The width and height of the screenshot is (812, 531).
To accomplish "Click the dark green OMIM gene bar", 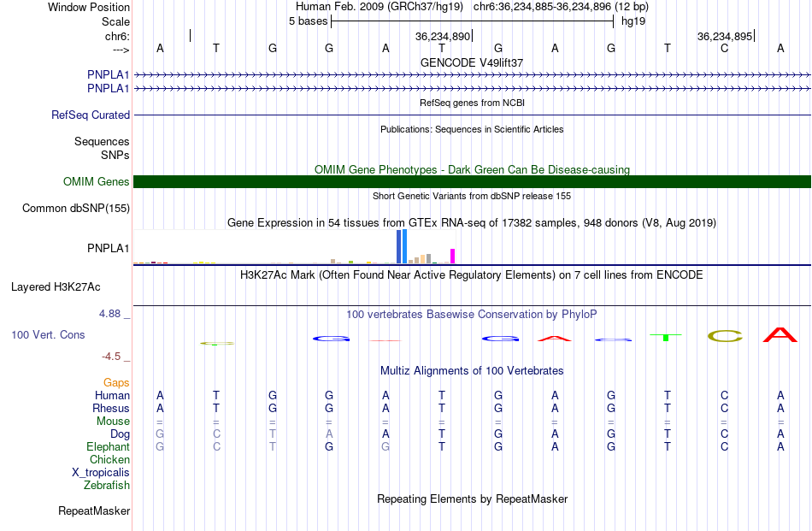I will pyautogui.click(x=472, y=182).
